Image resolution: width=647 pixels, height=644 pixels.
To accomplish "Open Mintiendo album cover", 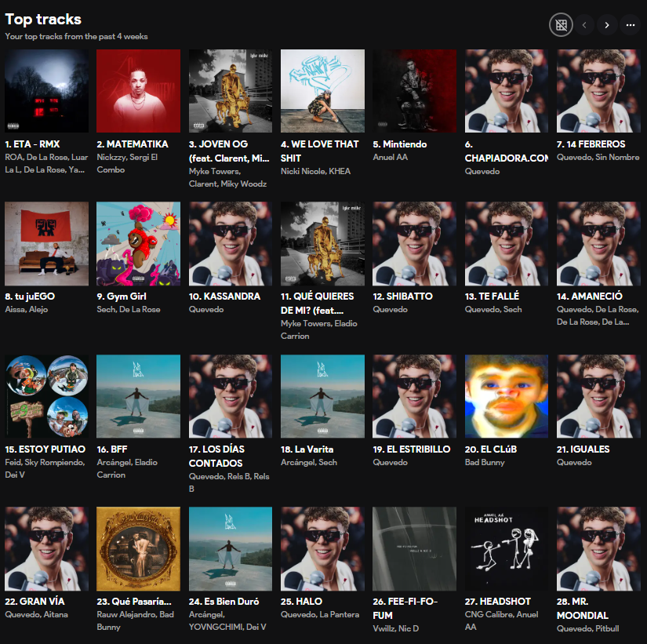I will [414, 91].
